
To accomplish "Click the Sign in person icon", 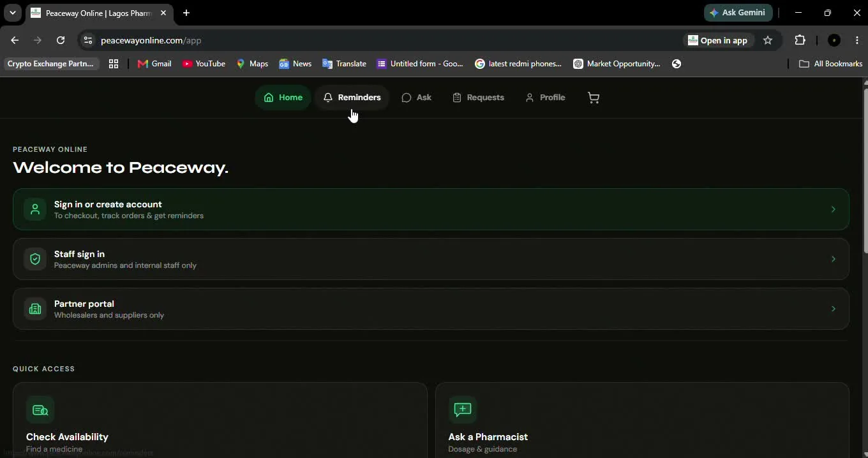I will [x=35, y=209].
